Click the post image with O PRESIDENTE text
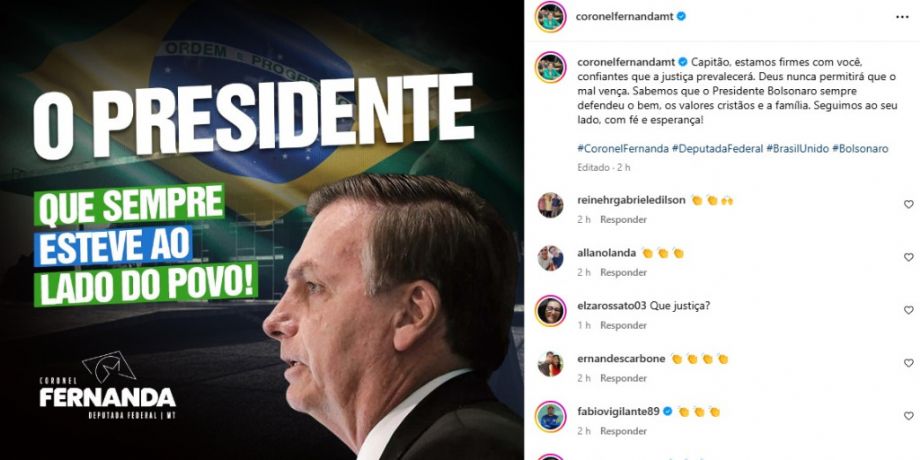The width and height of the screenshot is (920, 460). click(x=262, y=230)
